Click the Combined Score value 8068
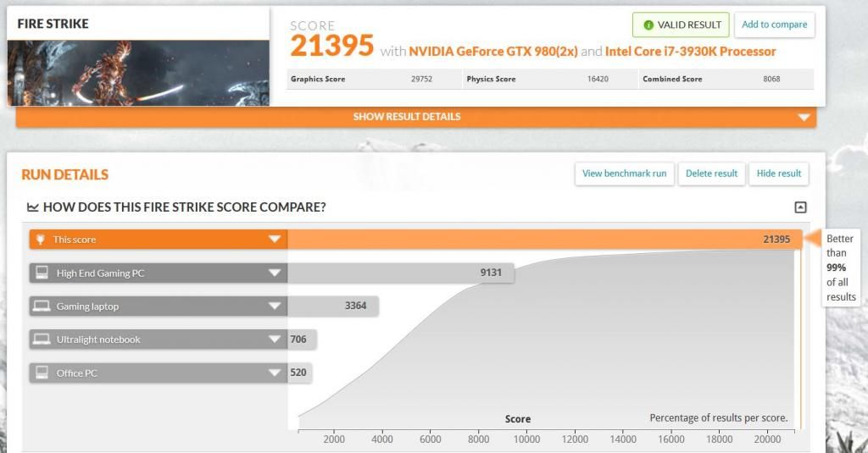The width and height of the screenshot is (868, 453). 771,79
